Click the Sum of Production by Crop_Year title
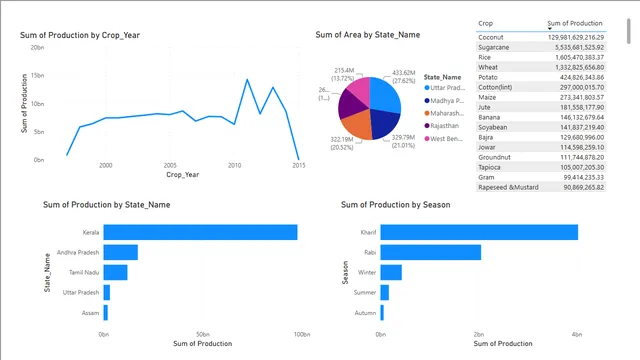 tap(80, 36)
